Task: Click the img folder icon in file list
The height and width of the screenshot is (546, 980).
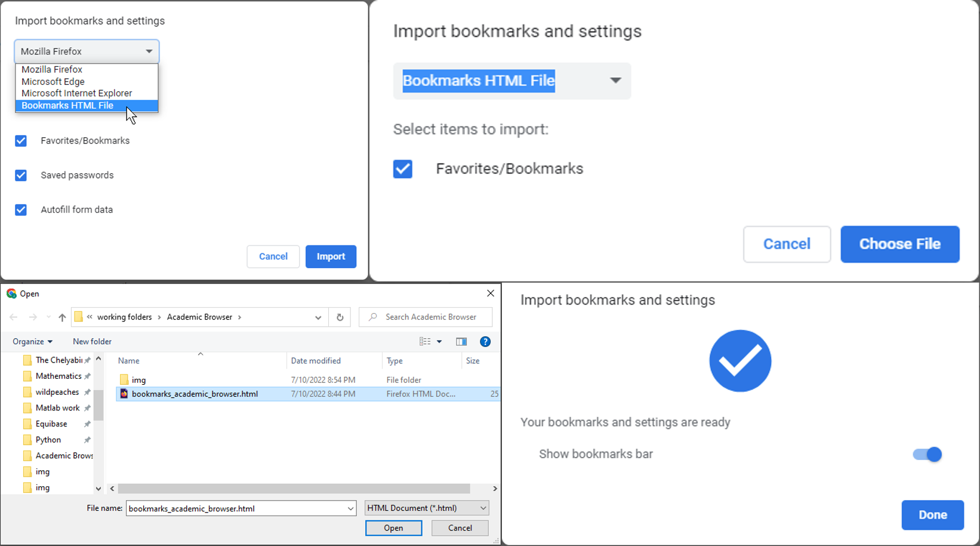Action: tap(124, 380)
